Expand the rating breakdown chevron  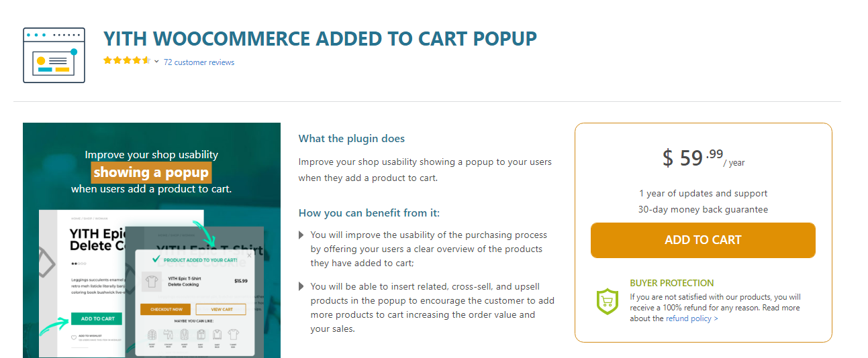pyautogui.click(x=156, y=62)
